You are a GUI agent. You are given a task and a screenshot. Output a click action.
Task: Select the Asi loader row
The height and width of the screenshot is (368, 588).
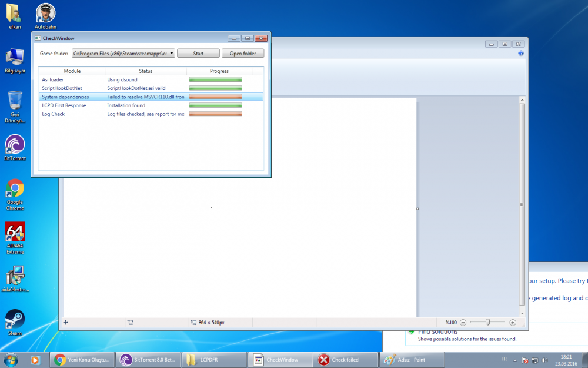(x=151, y=79)
